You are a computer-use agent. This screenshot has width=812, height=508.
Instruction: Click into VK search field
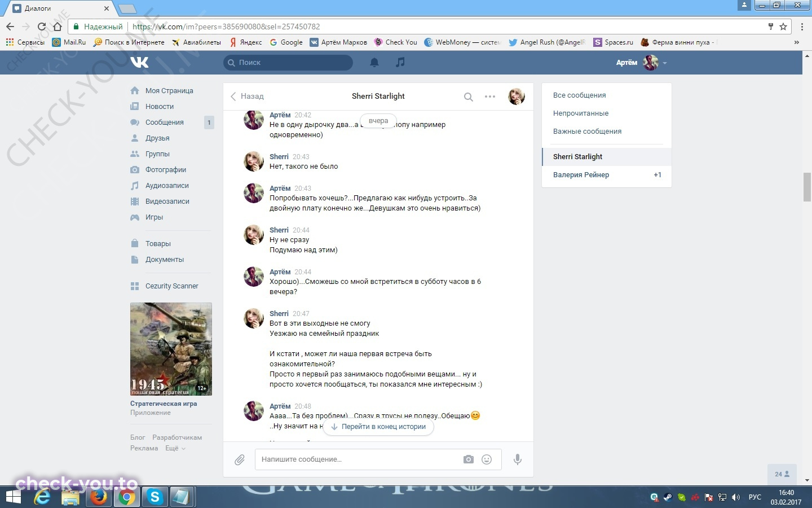(x=288, y=63)
